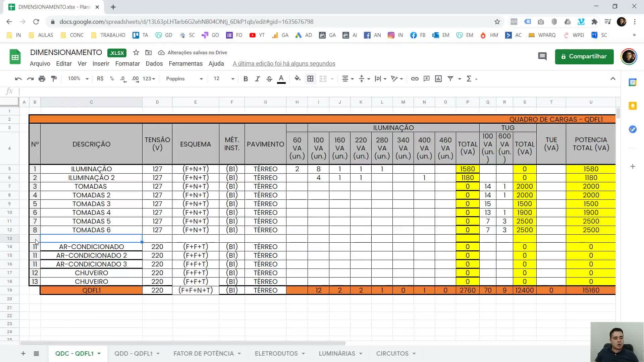Open the text color picker

point(281,79)
